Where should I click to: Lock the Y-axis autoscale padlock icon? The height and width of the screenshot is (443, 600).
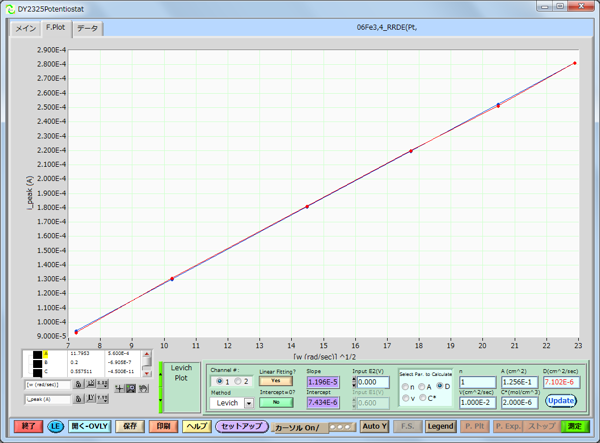(x=78, y=399)
